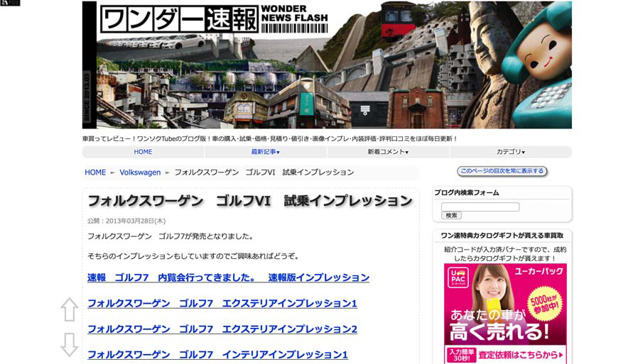633x364 pixels.
Task: Open ゴルフ7 速報版インプレッション article link
Action: point(228,277)
